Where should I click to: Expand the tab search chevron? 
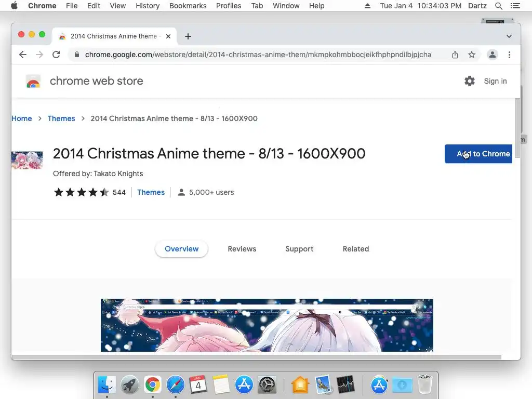point(509,36)
